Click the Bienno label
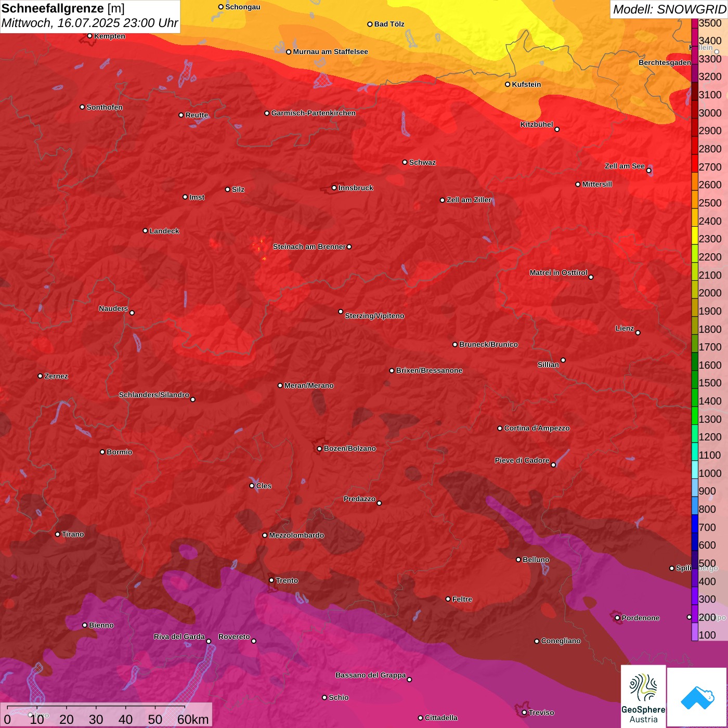The height and width of the screenshot is (728, 728). (101, 625)
